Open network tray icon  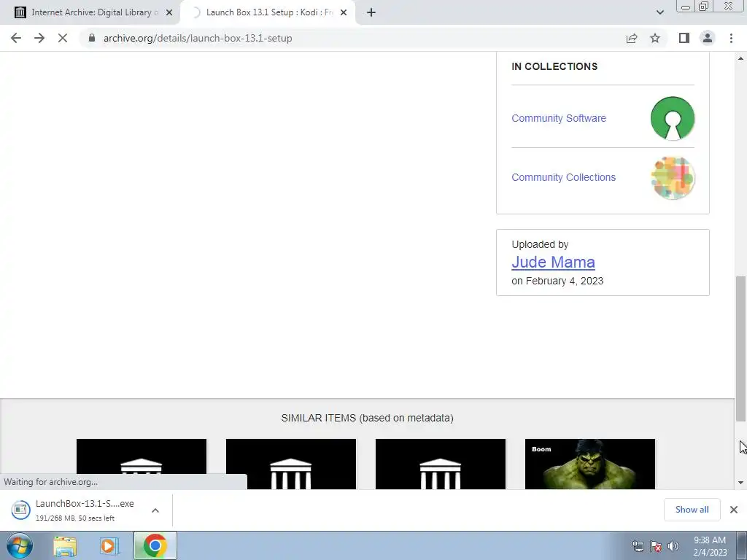(x=638, y=546)
